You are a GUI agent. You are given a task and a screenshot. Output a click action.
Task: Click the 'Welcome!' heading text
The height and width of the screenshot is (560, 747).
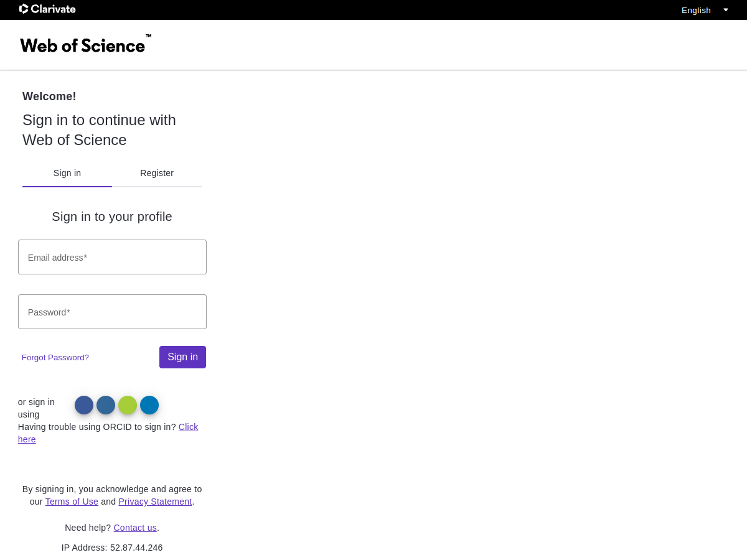(49, 96)
